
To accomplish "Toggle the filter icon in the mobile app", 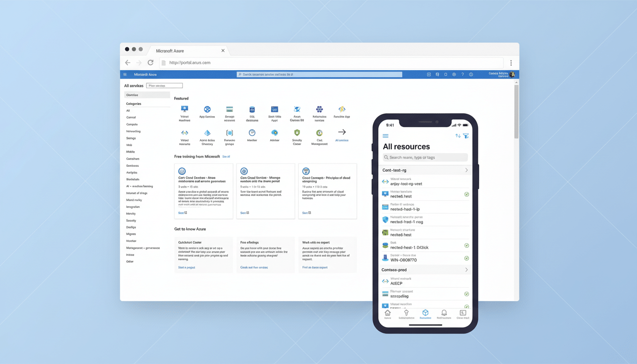I will 466,136.
